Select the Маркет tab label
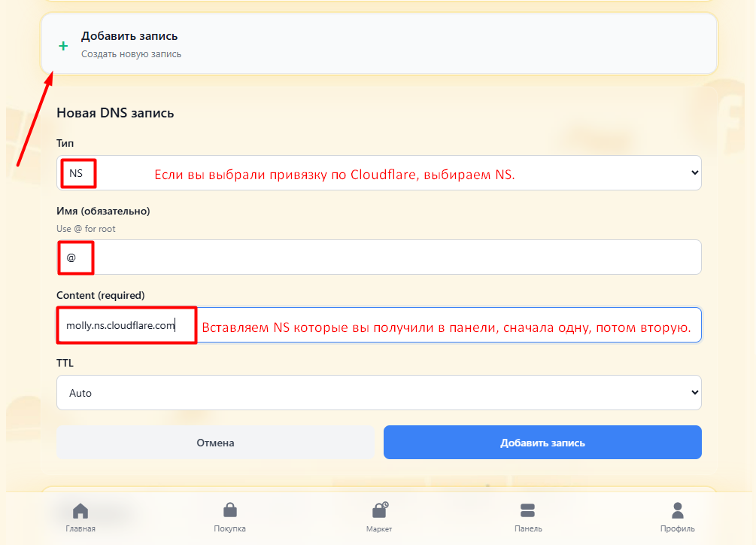 [379, 528]
